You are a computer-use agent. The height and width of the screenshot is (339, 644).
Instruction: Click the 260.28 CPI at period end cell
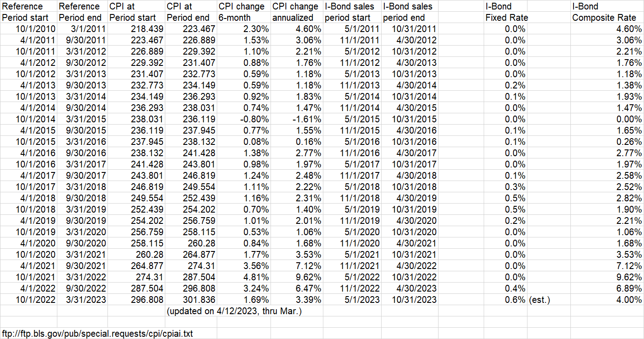click(191, 243)
